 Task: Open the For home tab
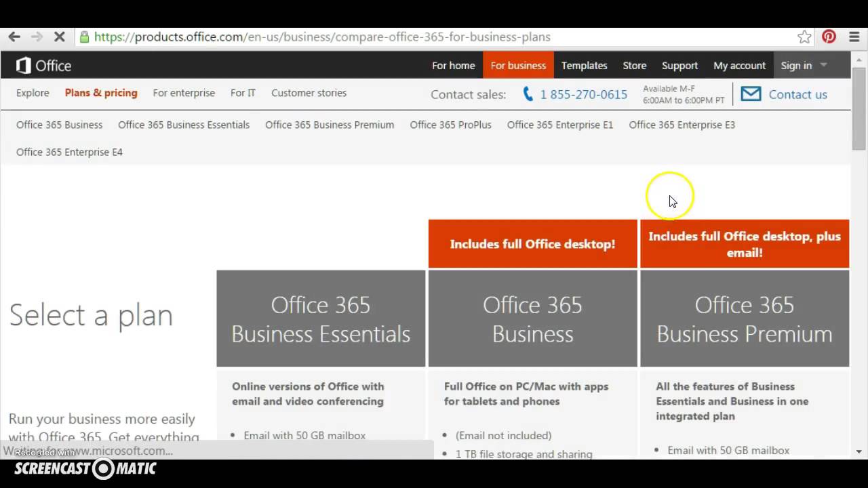(x=454, y=66)
